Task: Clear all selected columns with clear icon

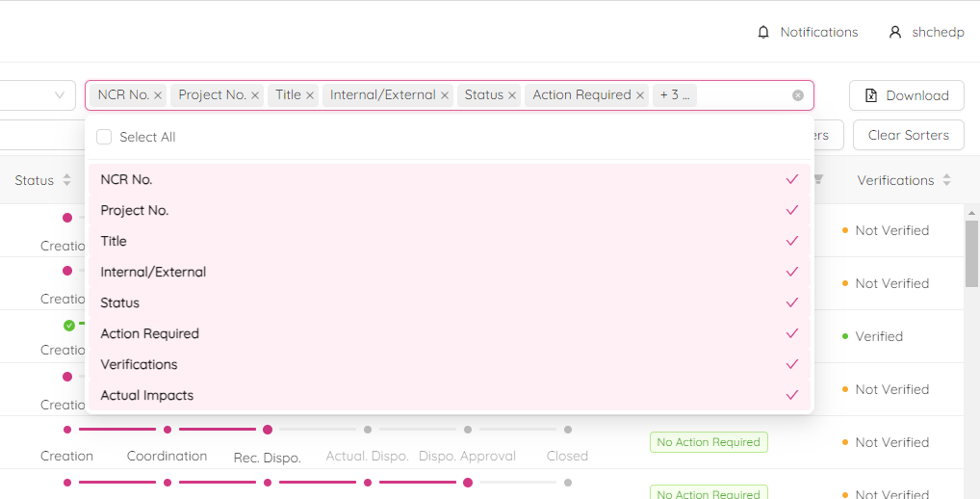Action: point(798,95)
